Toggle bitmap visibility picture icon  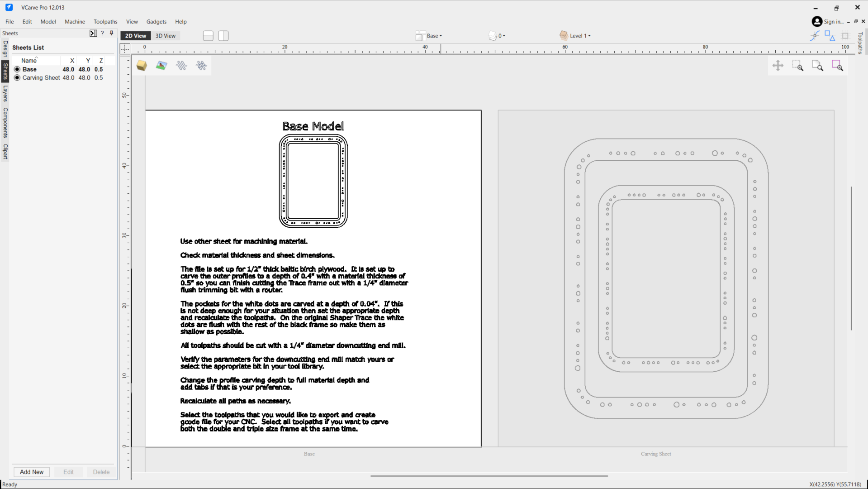[x=161, y=66]
